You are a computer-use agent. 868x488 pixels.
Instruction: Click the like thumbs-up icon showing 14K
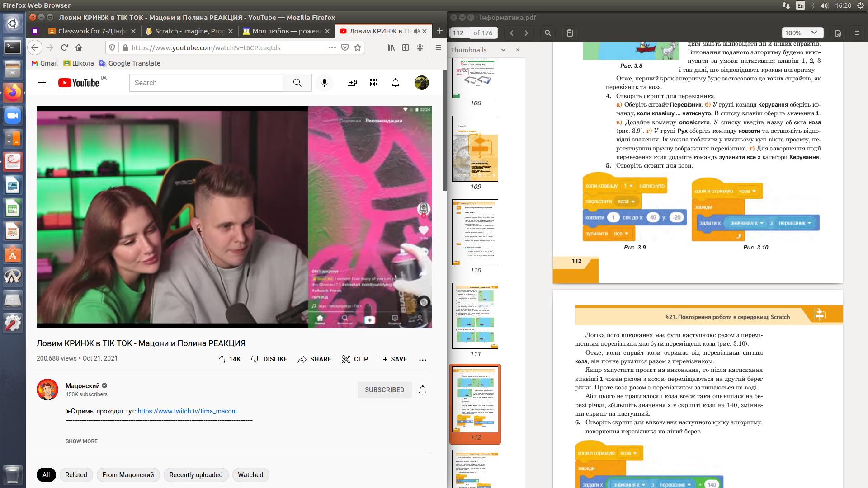click(221, 359)
